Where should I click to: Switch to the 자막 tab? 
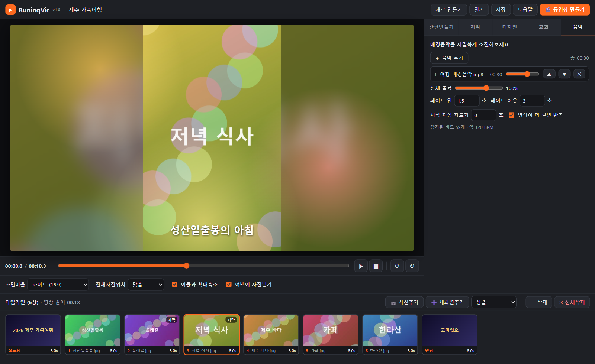pos(475,27)
